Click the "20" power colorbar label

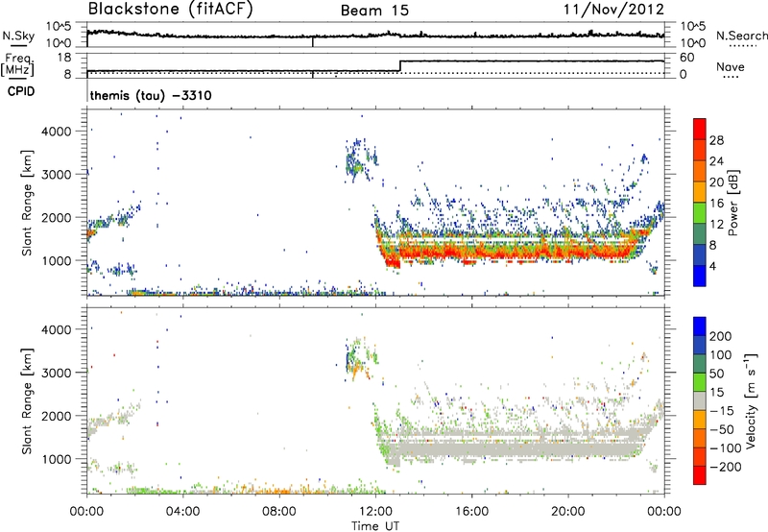point(716,182)
